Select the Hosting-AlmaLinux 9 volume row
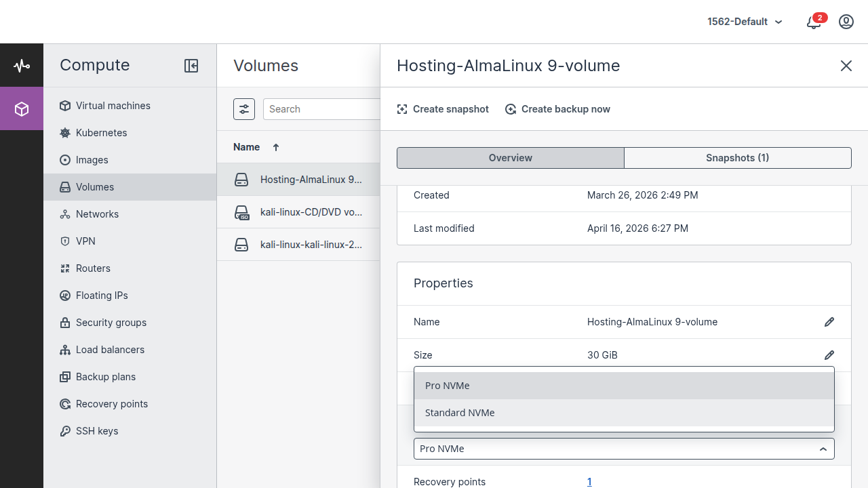The width and height of the screenshot is (868, 488). 298,180
